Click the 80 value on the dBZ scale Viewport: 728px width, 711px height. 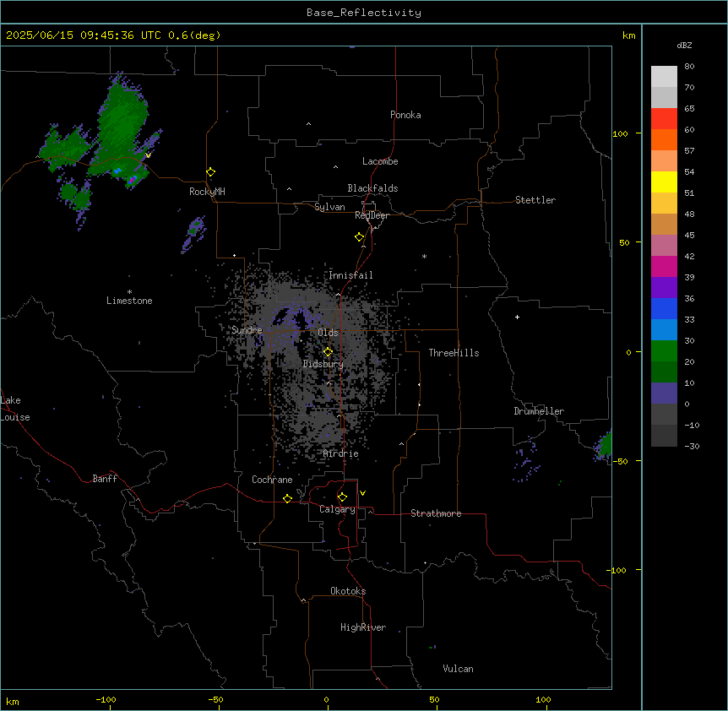pyautogui.click(x=689, y=67)
